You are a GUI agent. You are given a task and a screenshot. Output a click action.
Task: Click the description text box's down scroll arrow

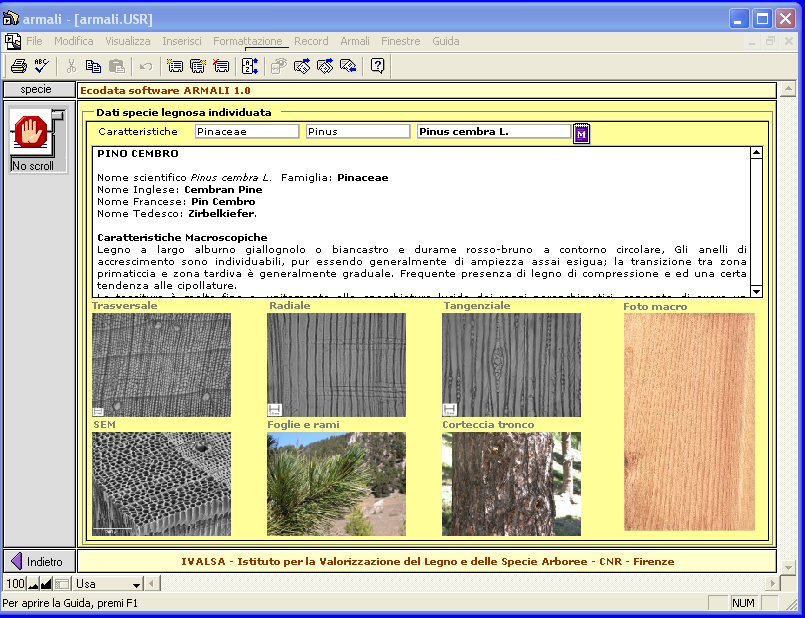pyautogui.click(x=756, y=292)
